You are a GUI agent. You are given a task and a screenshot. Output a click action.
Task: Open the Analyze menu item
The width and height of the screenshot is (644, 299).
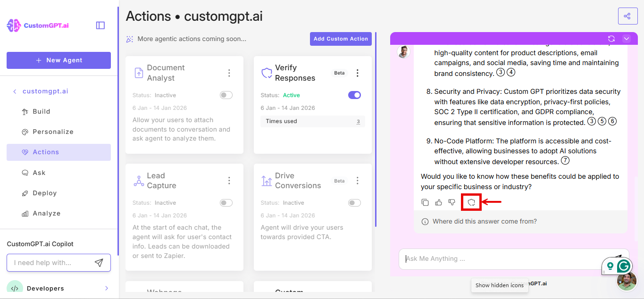(59, 213)
